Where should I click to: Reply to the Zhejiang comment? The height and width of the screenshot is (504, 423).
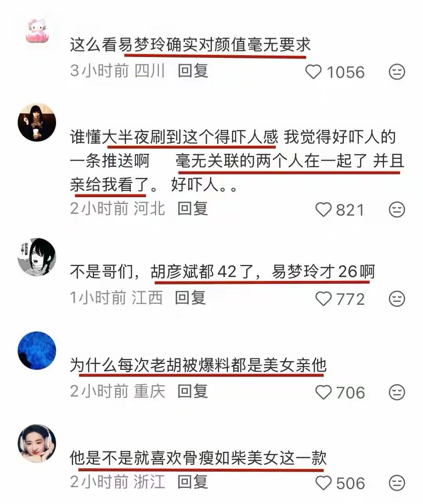(192, 482)
